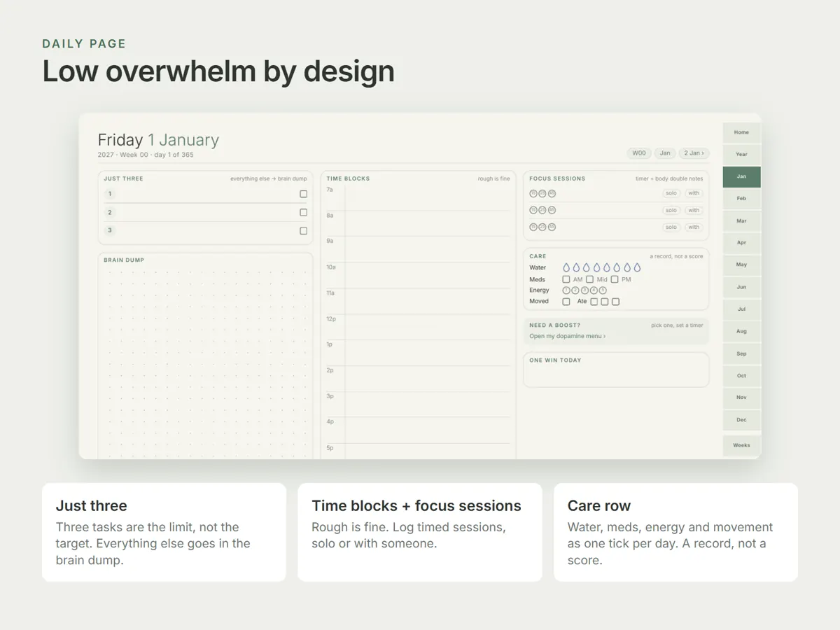Tick the Moved checkbox

click(566, 302)
